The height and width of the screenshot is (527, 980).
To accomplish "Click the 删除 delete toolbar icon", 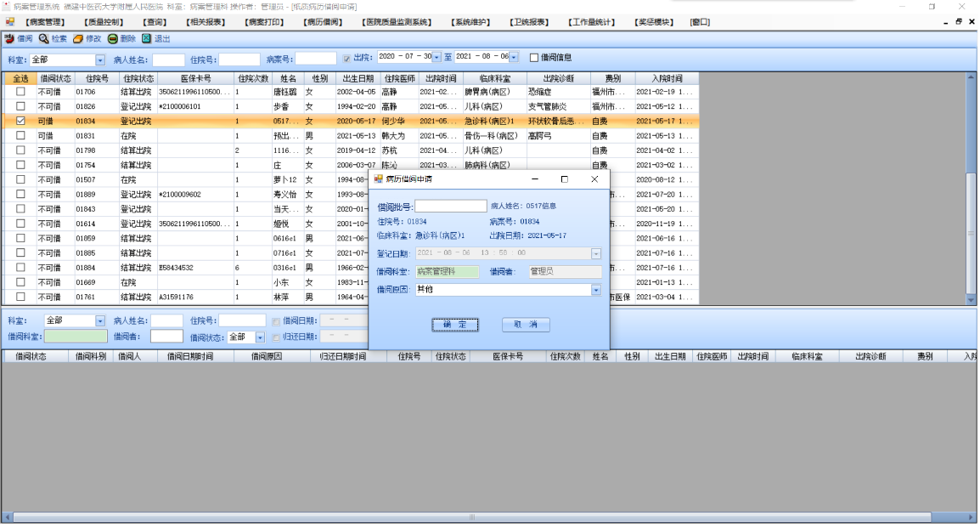I will (x=112, y=39).
